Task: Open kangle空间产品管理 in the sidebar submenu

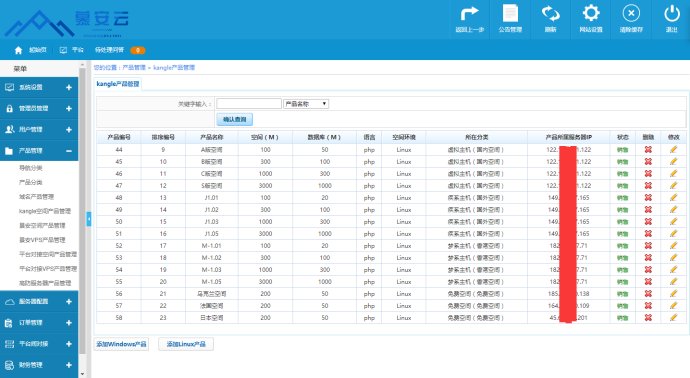Action: point(45,211)
